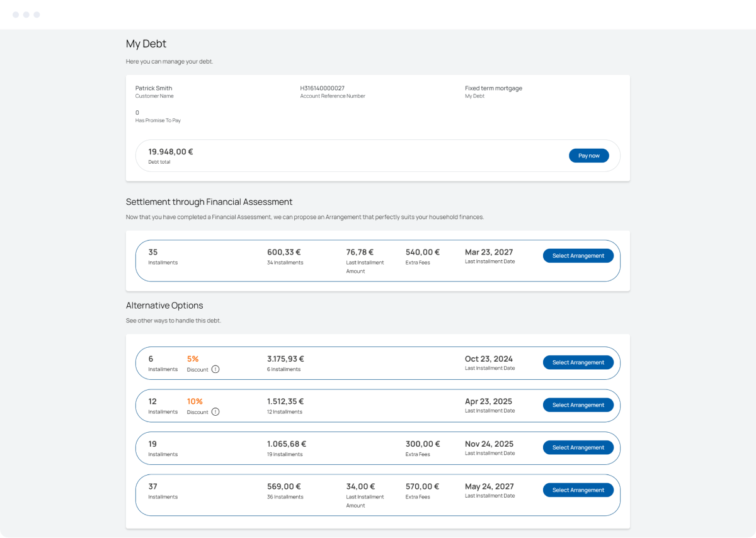
Task: Click the Debt total amount 19.948,00 €
Action: click(x=170, y=152)
